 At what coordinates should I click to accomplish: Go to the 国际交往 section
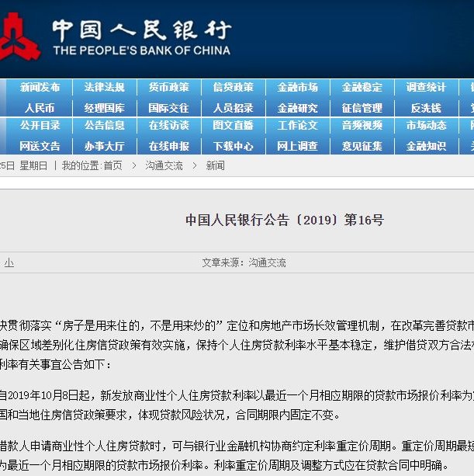click(169, 108)
